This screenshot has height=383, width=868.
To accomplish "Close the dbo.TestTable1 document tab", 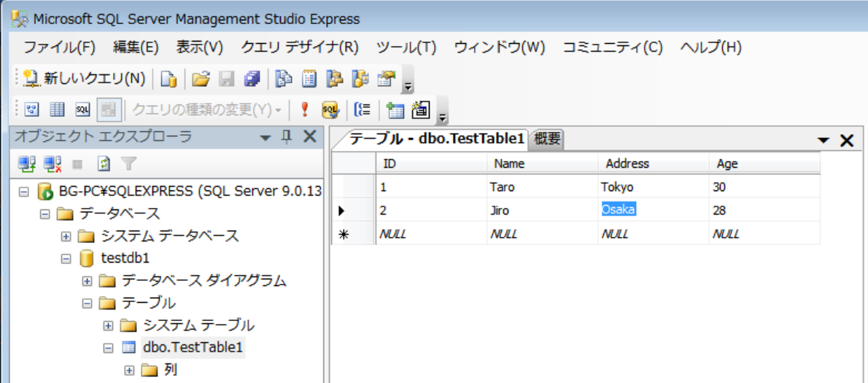I will (x=847, y=141).
